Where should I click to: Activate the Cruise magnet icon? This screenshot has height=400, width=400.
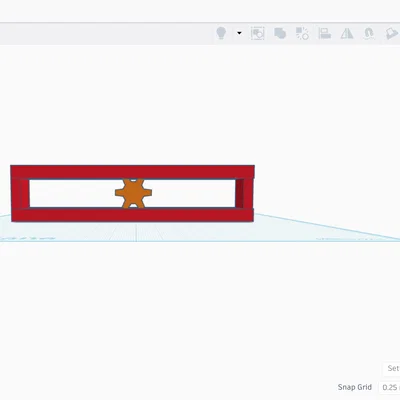369,33
